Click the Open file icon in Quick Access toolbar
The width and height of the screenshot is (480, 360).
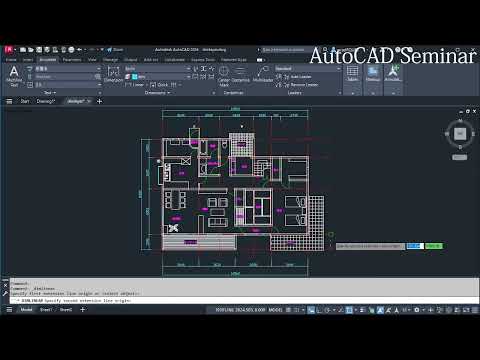pyautogui.click(x=31, y=50)
